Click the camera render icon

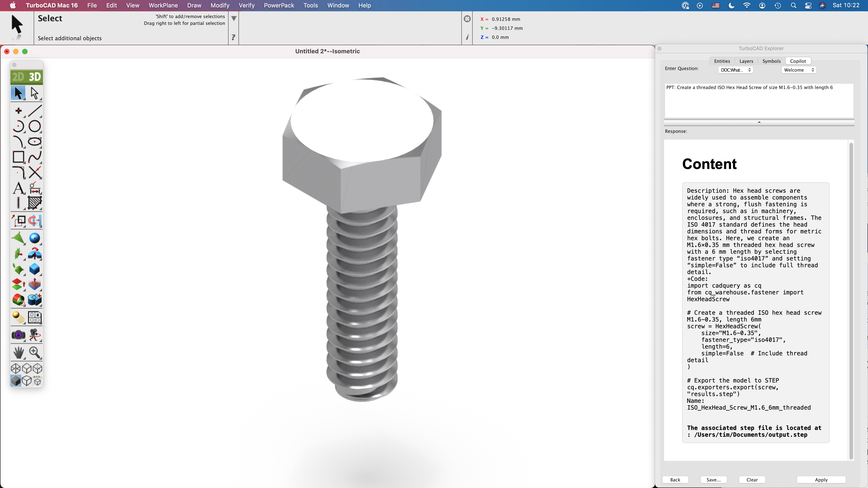19,335
